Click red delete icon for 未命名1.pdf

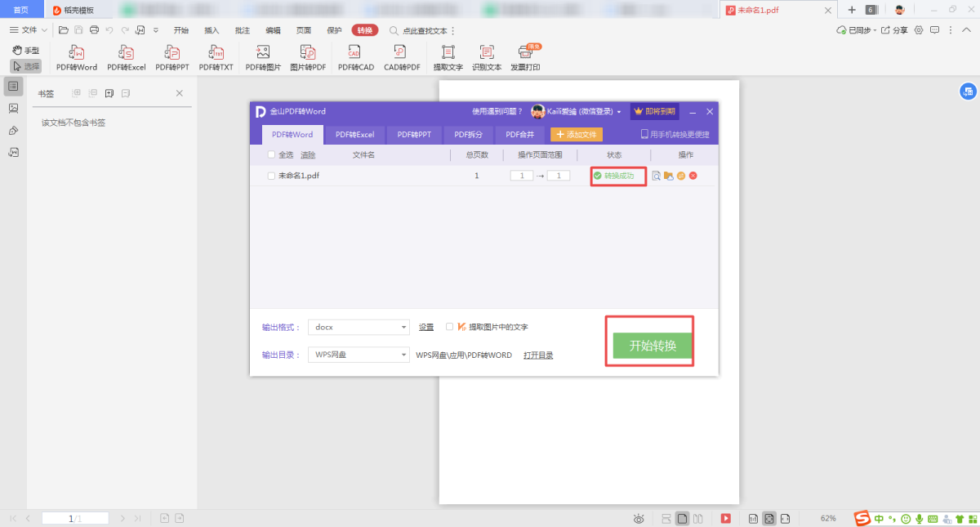click(693, 176)
